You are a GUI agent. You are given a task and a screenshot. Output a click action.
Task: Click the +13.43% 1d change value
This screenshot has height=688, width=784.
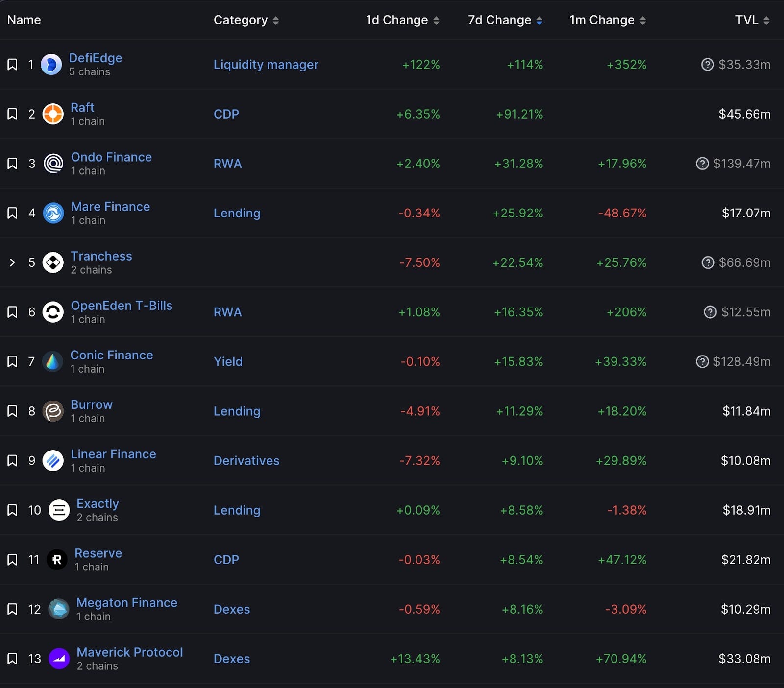[x=415, y=659]
